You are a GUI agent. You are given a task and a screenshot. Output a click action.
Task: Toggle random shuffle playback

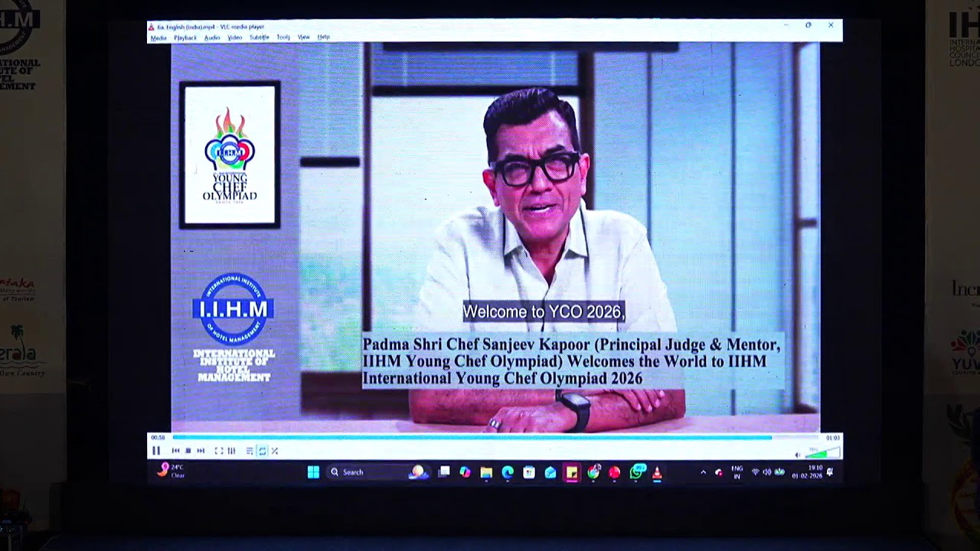275,451
